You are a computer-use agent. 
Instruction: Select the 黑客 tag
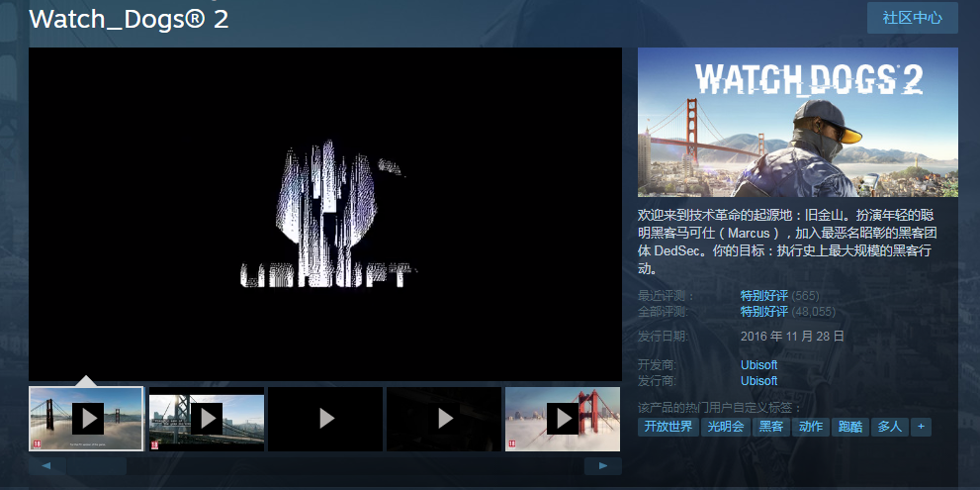[770, 428]
